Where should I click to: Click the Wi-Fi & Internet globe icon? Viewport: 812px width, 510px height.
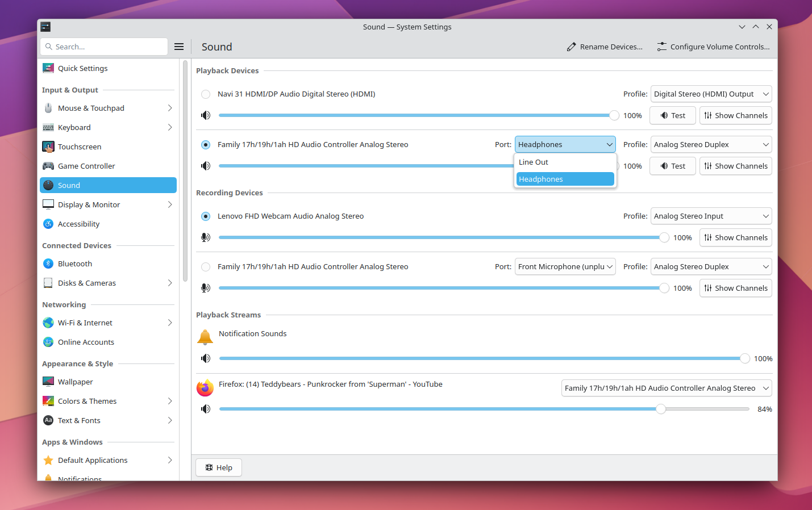[x=48, y=323]
